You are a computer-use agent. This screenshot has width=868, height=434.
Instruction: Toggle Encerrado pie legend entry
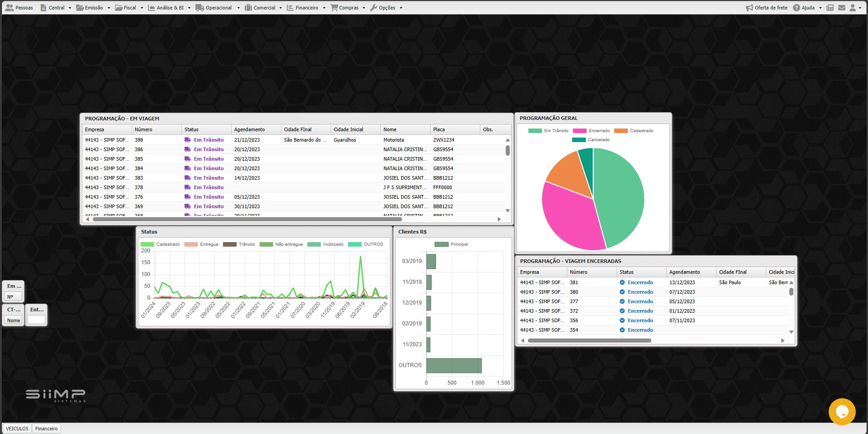pos(591,131)
